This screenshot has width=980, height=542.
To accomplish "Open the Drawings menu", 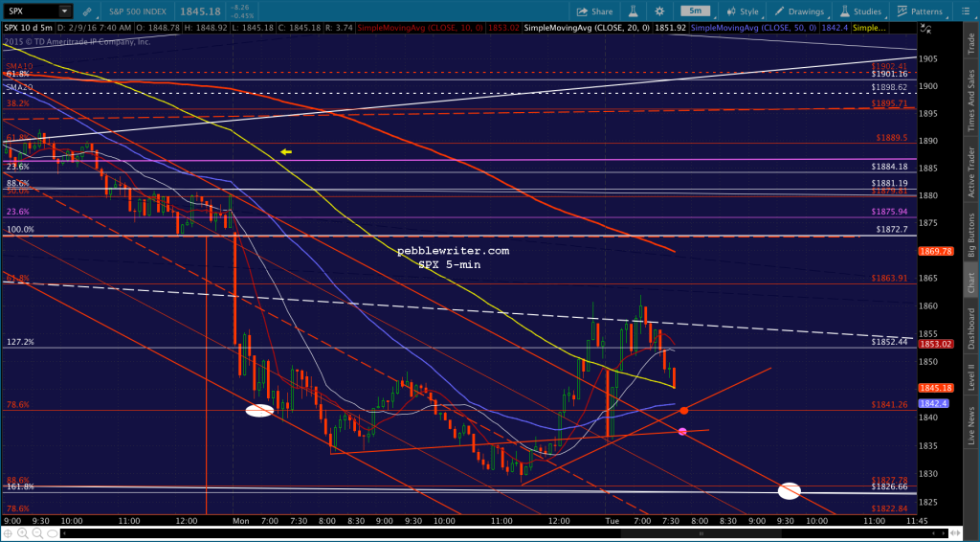I will [x=799, y=11].
